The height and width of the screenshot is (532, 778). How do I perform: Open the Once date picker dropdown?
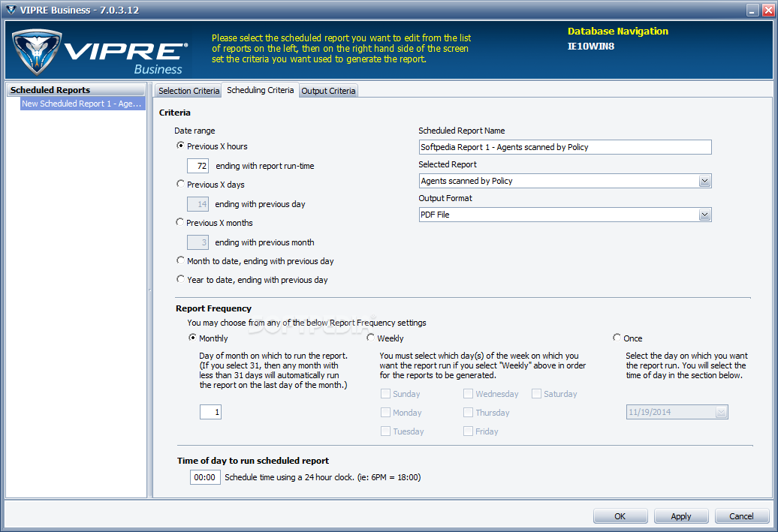[x=722, y=413]
